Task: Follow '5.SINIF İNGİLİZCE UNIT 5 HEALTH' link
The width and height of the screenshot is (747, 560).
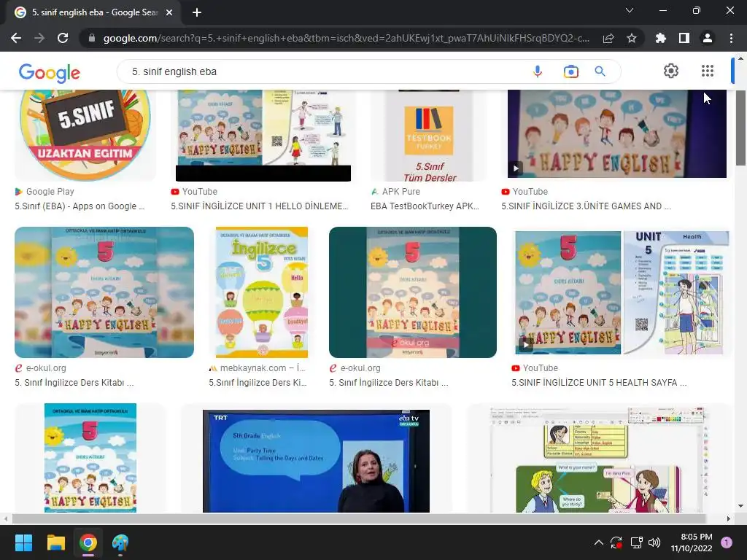Action: [598, 382]
